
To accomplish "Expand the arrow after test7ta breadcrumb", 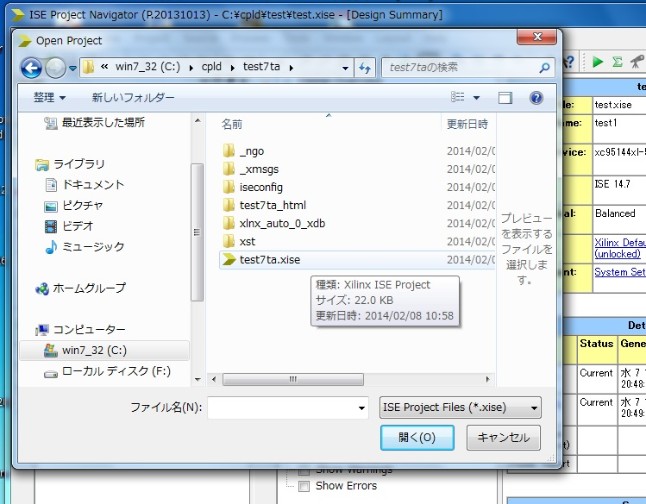I will pyautogui.click(x=291, y=68).
